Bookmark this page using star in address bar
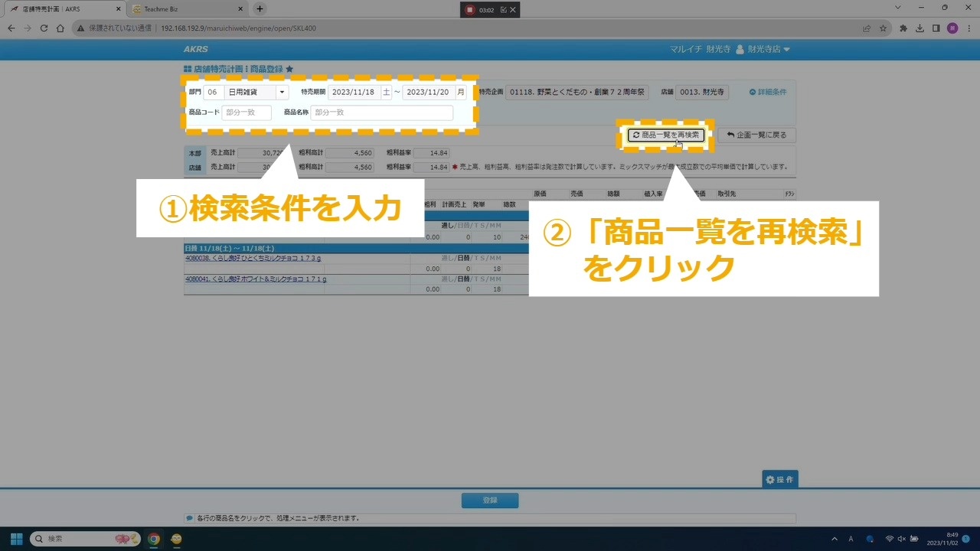 (883, 28)
